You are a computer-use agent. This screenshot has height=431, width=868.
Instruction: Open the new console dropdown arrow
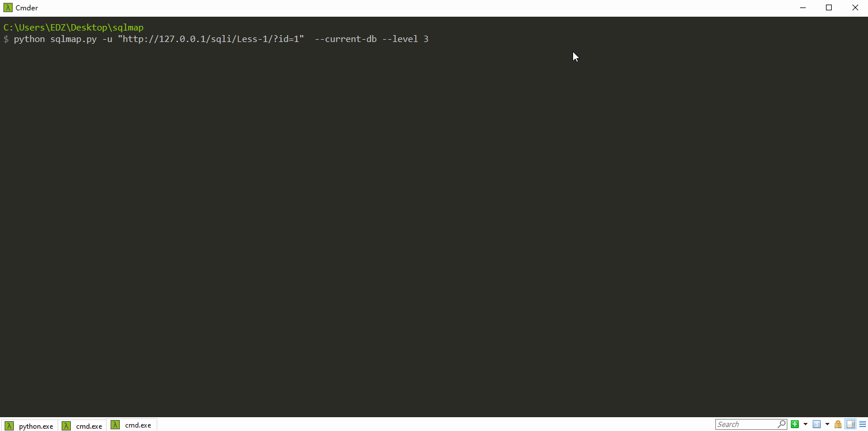[x=805, y=425]
